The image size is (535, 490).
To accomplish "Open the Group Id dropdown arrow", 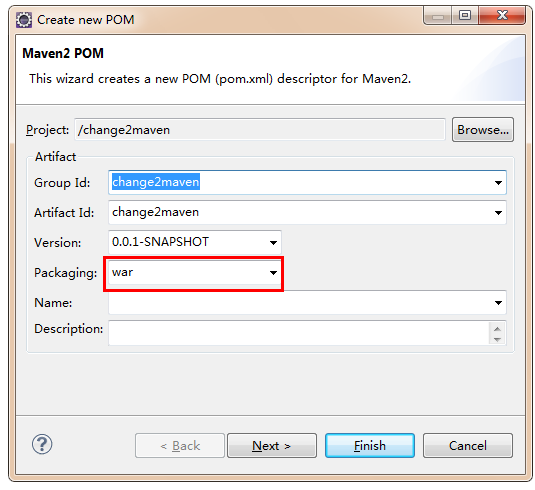I will [x=498, y=183].
